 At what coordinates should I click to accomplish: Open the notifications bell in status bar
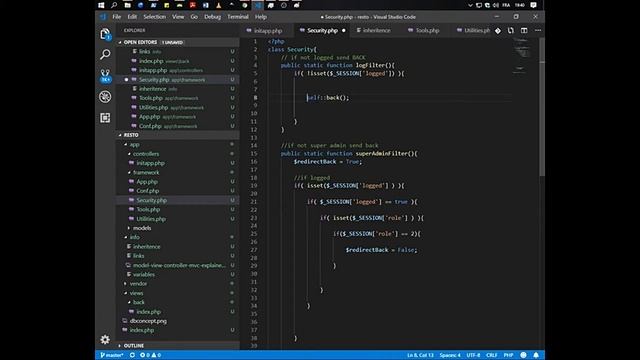point(536,355)
